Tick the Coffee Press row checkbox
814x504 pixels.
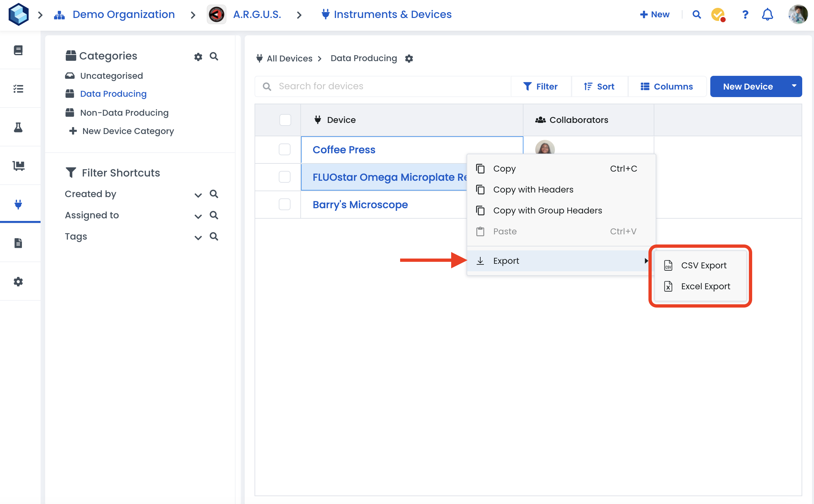[x=285, y=149]
